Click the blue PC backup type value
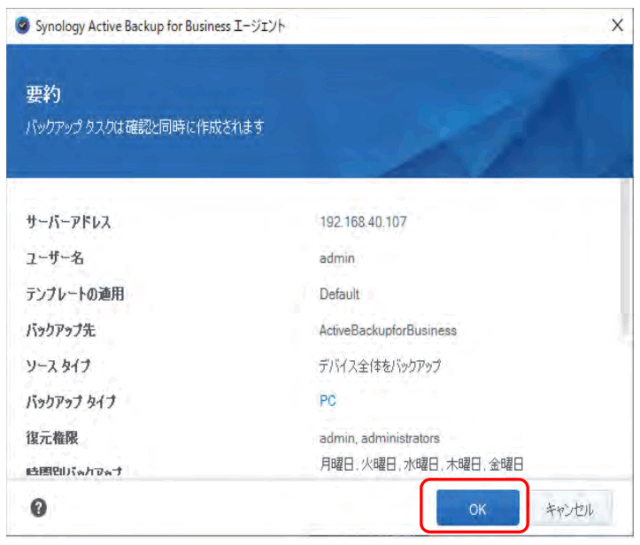Image resolution: width=640 pixels, height=545 pixels. pyautogui.click(x=328, y=401)
